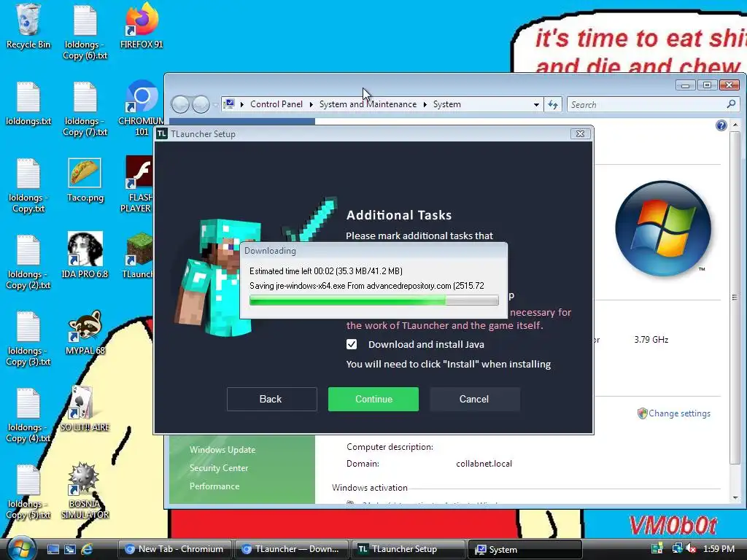747x560 pixels.
Task: Click the System window help icon
Action: click(x=721, y=125)
